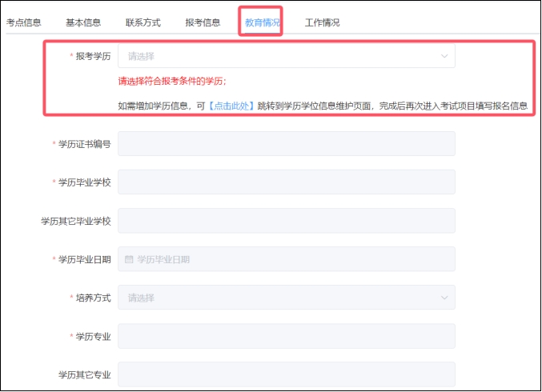The width and height of the screenshot is (542, 392).
Task: Go to the 联系方式 tab
Action: [x=143, y=22]
